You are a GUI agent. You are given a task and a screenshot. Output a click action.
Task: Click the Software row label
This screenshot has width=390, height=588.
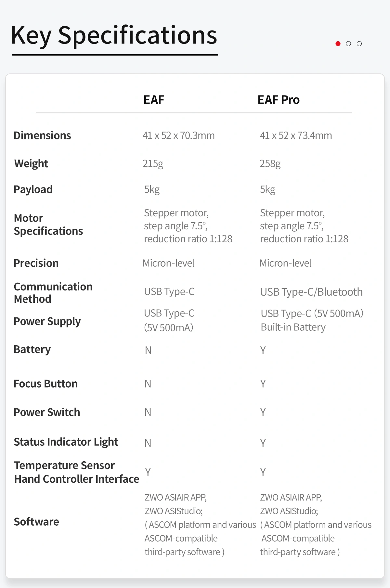pyautogui.click(x=36, y=522)
